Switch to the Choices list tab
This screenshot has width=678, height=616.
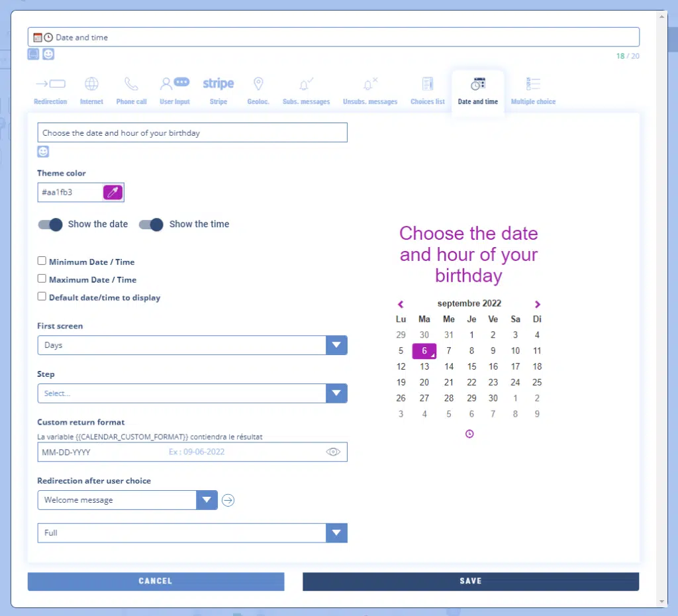tap(427, 91)
